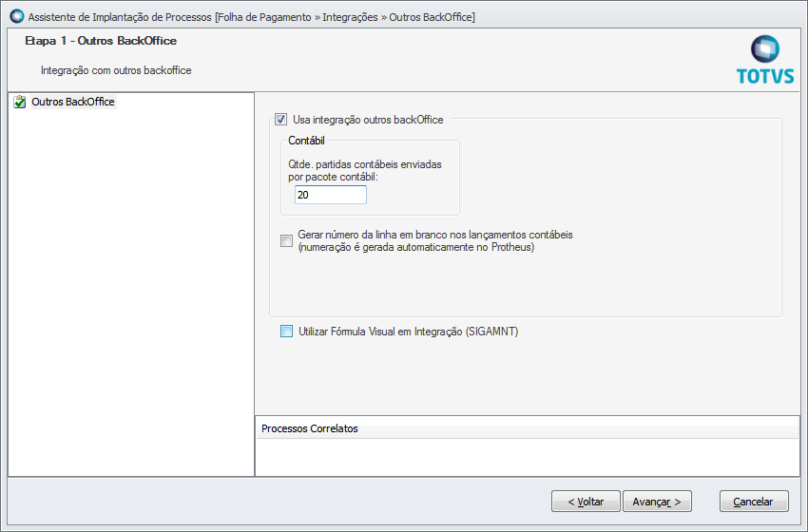Focus the partidas contábeis quantity field

point(330,195)
